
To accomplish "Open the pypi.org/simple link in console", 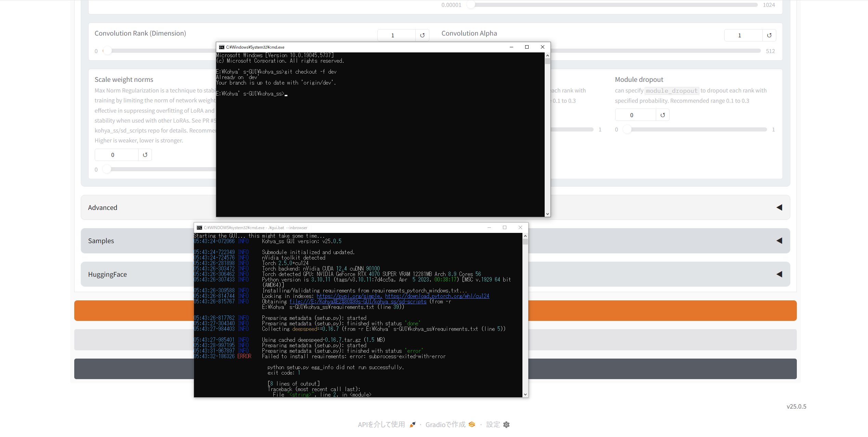I will pos(349,296).
